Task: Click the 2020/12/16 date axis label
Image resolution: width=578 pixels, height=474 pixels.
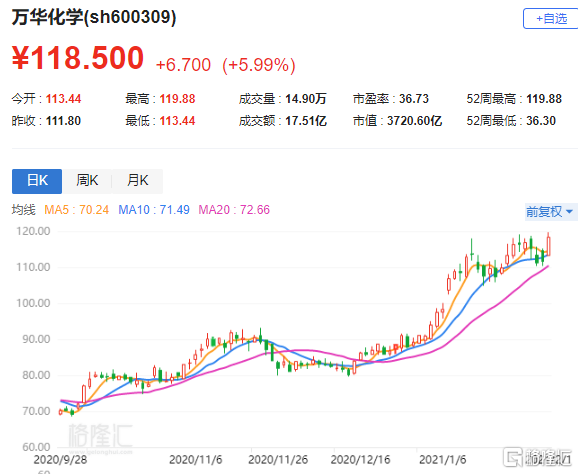Action: [360, 460]
